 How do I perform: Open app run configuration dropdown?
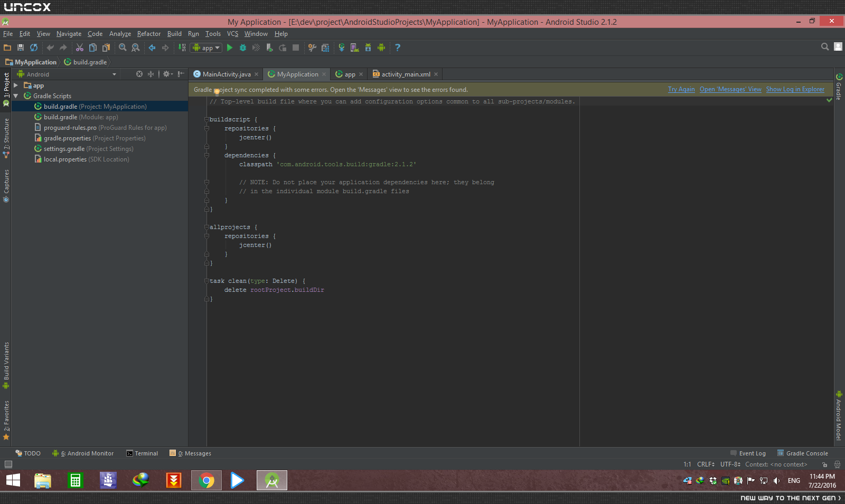click(206, 47)
